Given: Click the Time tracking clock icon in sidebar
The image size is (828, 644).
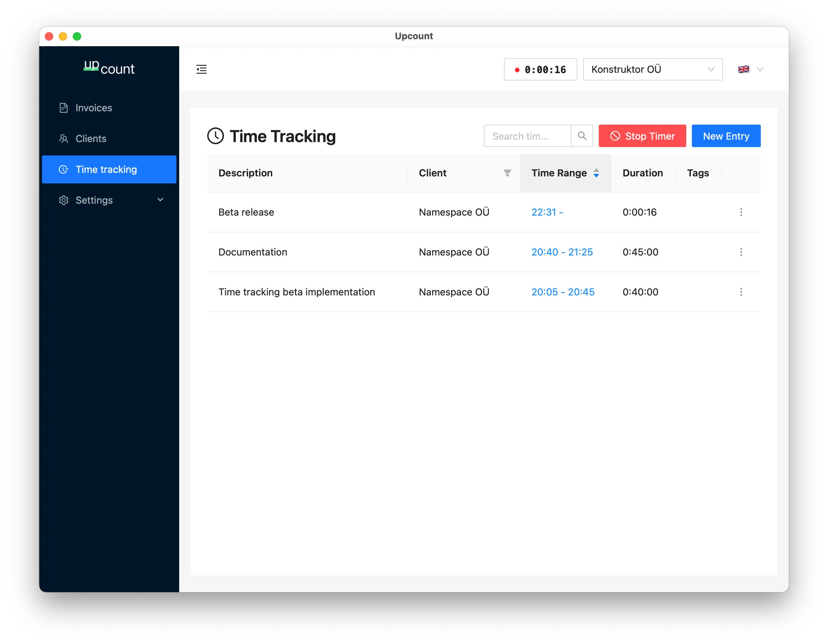Looking at the screenshot, I should [x=63, y=169].
